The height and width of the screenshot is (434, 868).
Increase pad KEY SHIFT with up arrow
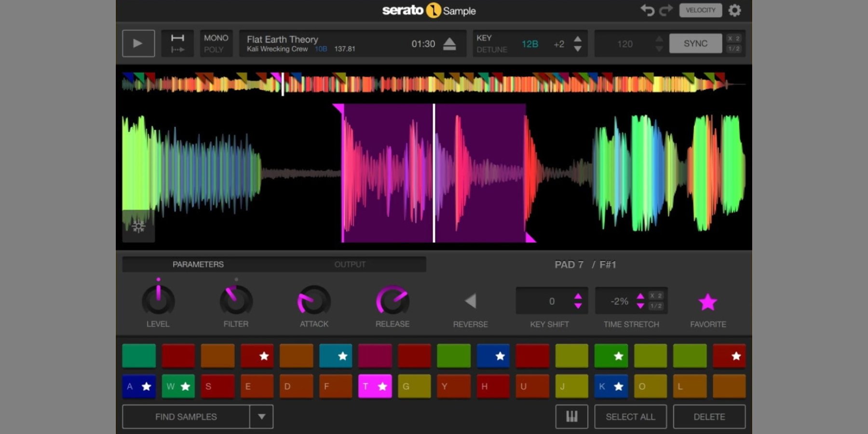tap(578, 297)
